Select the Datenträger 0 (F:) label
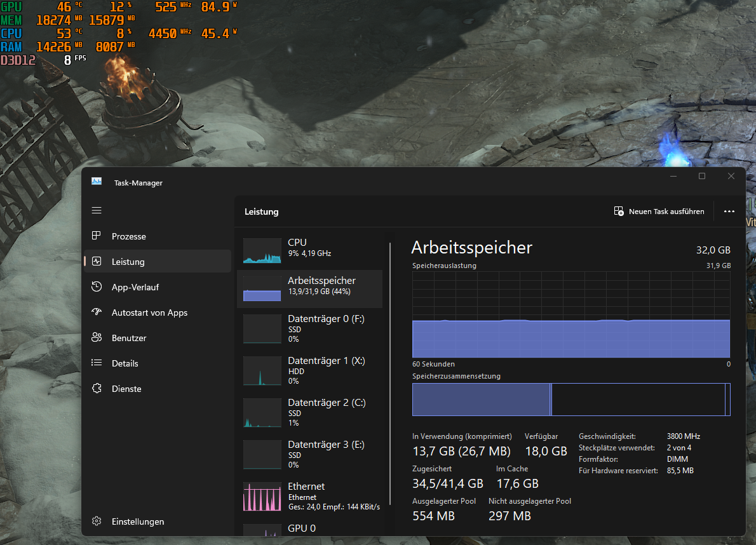The image size is (756, 545). (326, 318)
